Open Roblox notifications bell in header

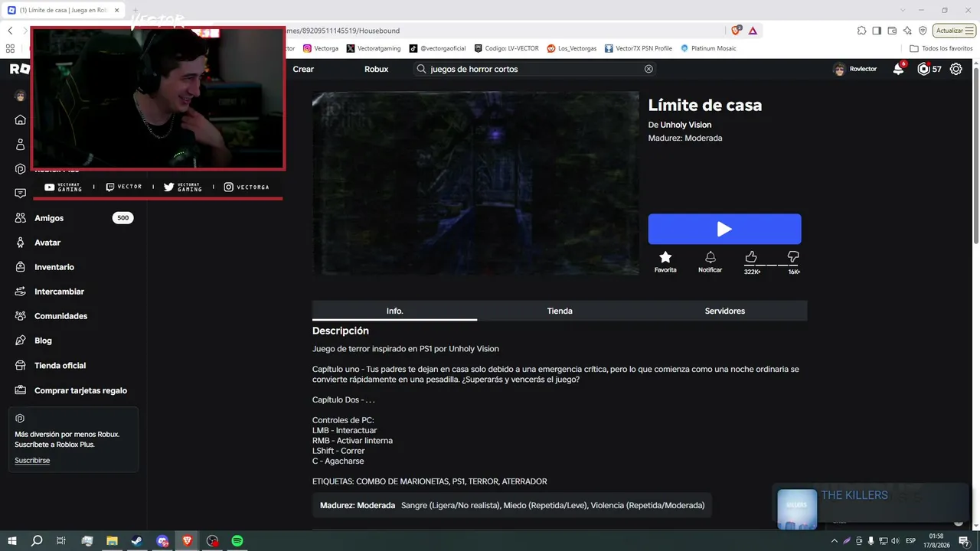point(898,69)
